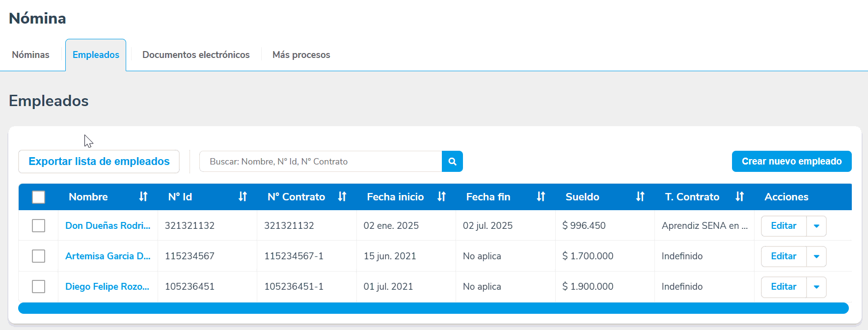Select the Don Dueñas row checkbox

(38, 226)
